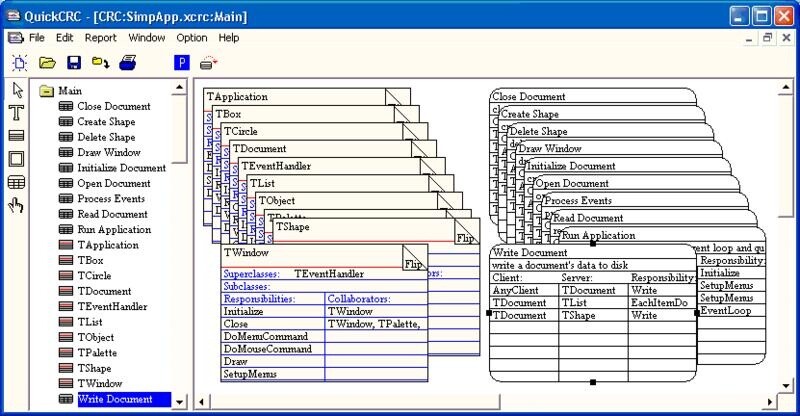Click the blue P toolbar icon

(182, 63)
